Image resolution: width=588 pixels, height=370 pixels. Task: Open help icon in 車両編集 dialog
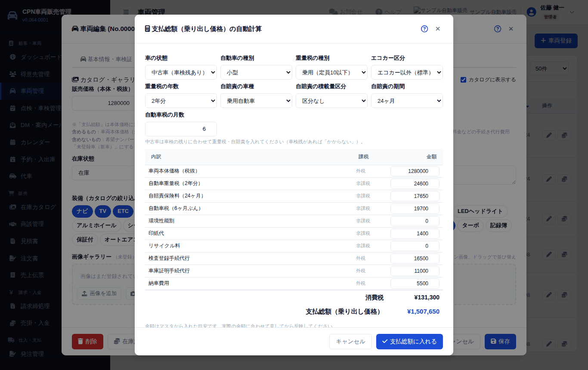pos(498,29)
